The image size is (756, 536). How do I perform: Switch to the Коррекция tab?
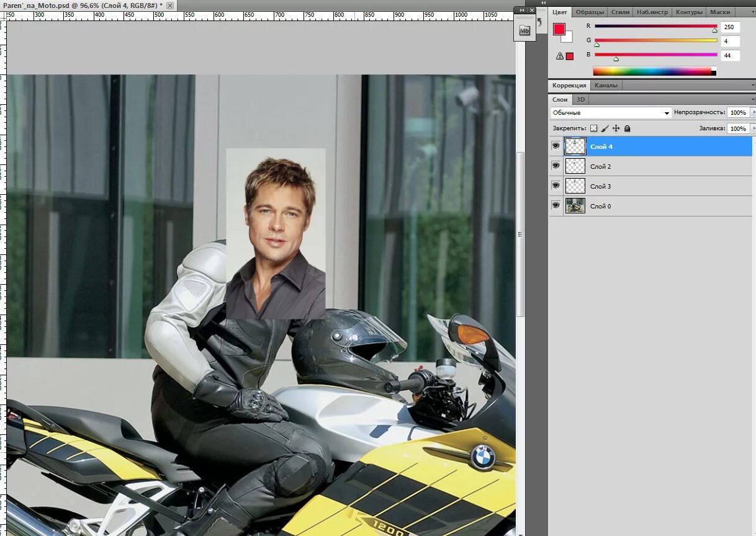(569, 85)
